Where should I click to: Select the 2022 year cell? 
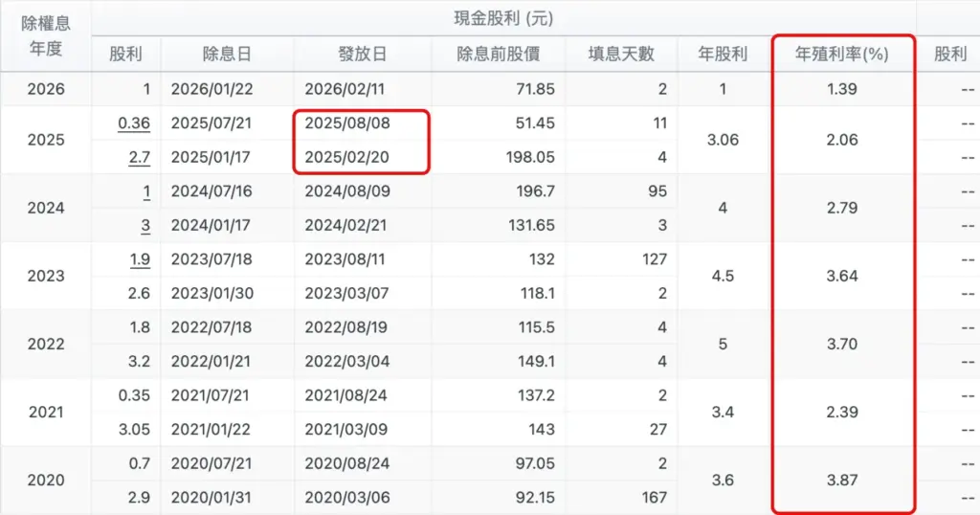point(46,345)
